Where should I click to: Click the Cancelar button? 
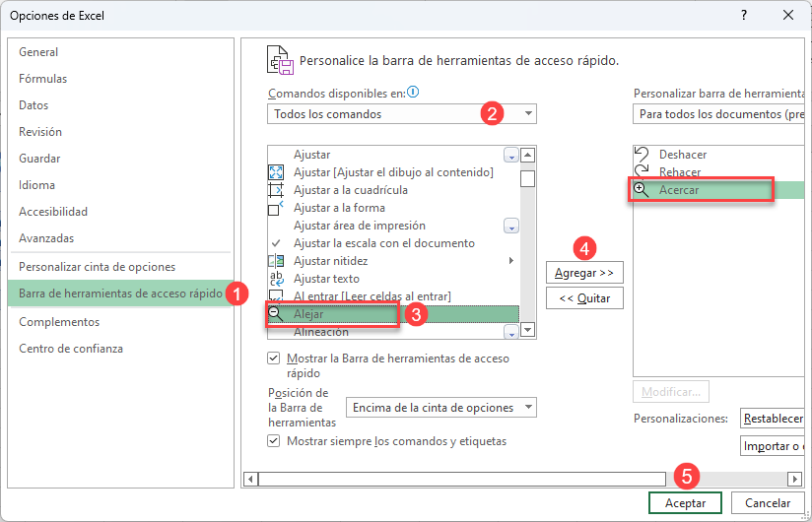[x=768, y=503]
